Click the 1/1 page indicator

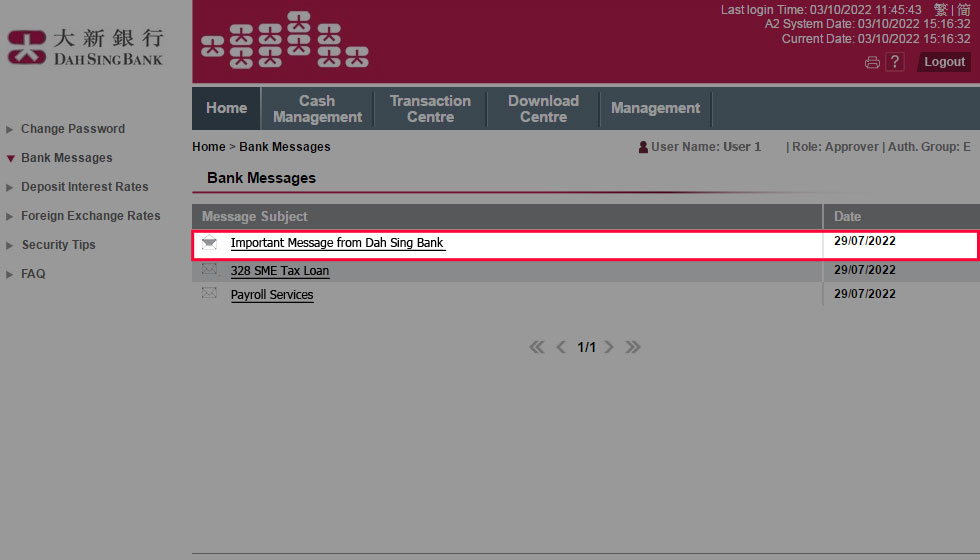click(x=586, y=348)
